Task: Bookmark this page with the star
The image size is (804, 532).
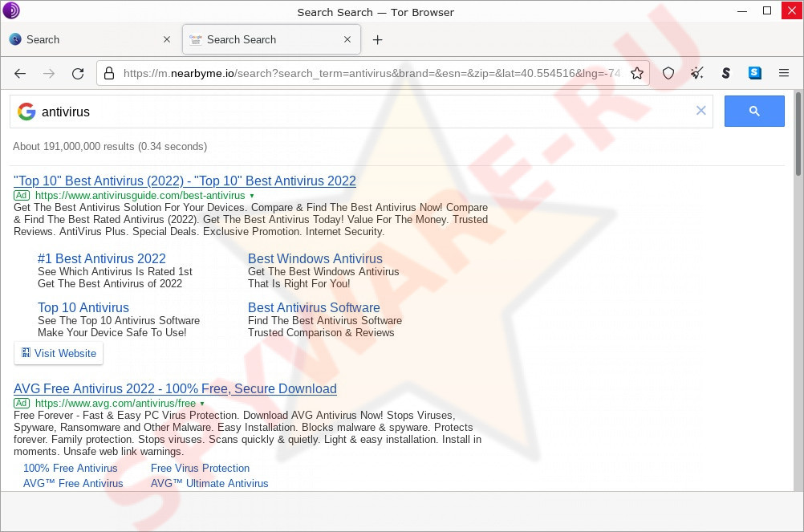Action: click(637, 73)
